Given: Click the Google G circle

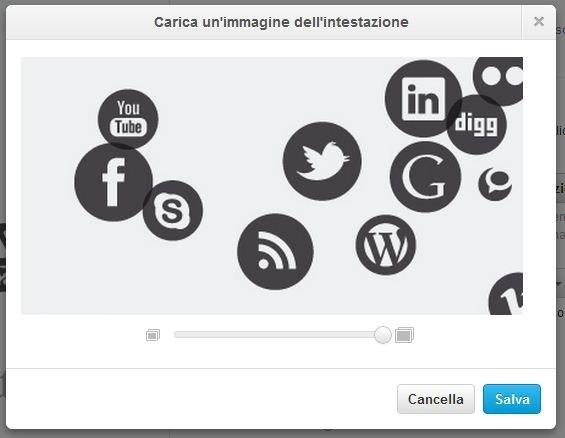Looking at the screenshot, I should pos(426,177).
